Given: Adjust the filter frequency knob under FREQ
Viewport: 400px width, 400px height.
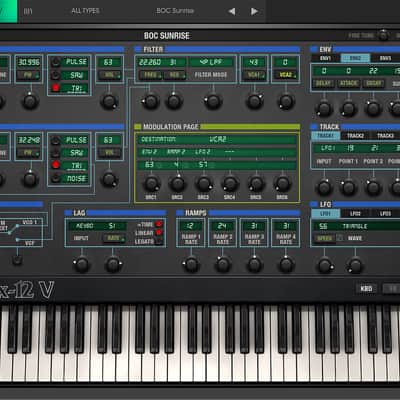Looking at the screenshot, I should (x=151, y=102).
